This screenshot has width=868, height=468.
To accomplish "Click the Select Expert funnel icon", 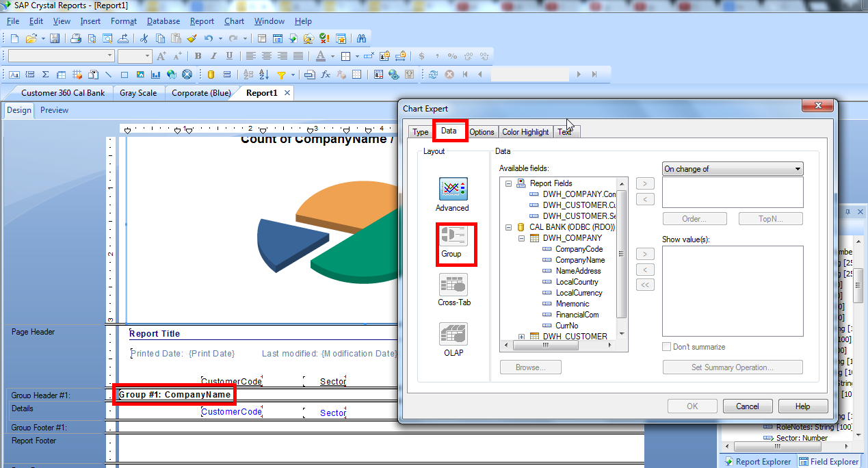I will click(x=281, y=75).
